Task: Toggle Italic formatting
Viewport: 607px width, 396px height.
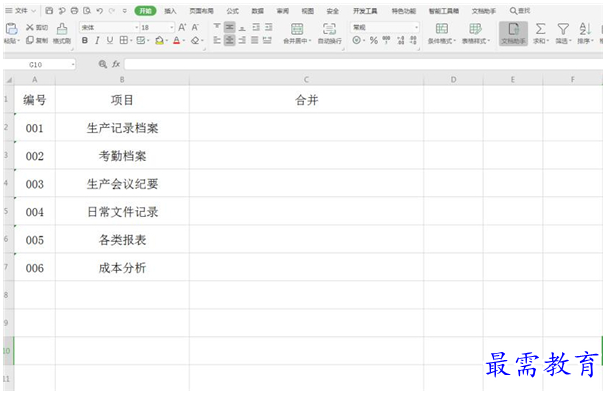Action: click(x=97, y=40)
